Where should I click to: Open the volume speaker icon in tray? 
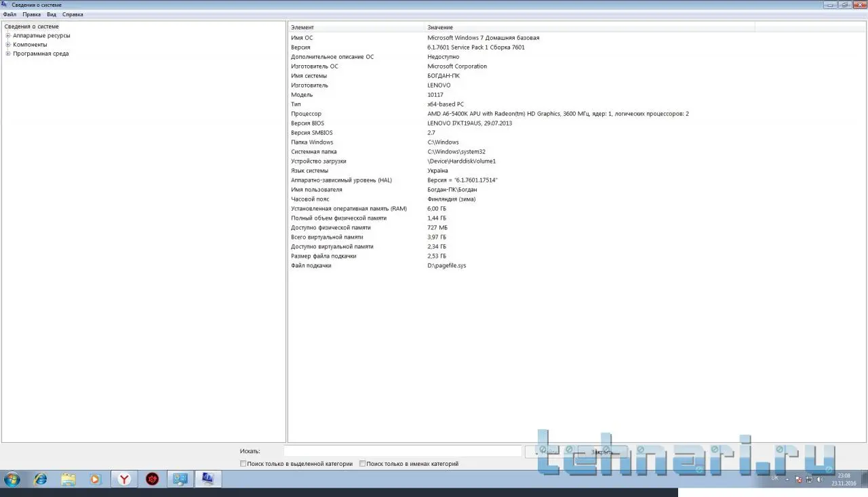[820, 479]
